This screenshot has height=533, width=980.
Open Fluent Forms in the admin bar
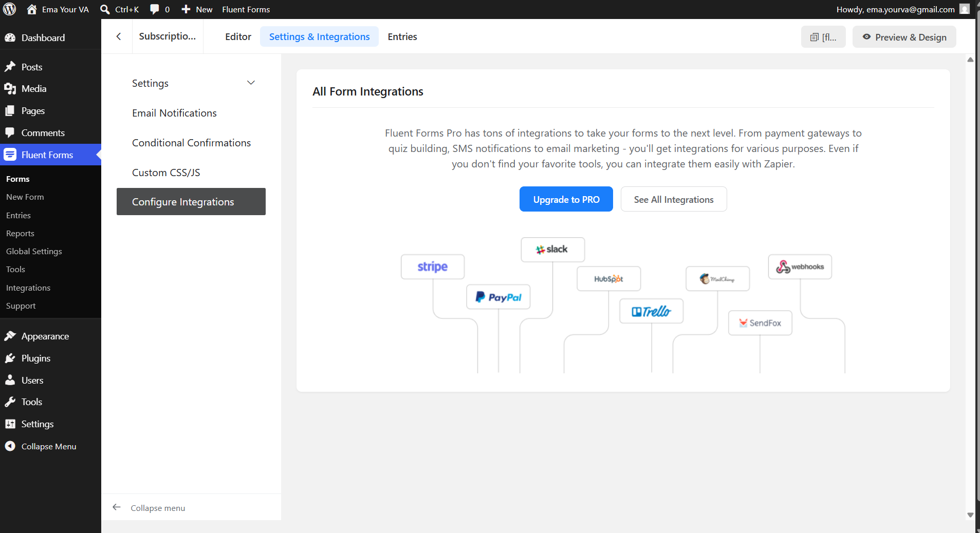(x=246, y=9)
